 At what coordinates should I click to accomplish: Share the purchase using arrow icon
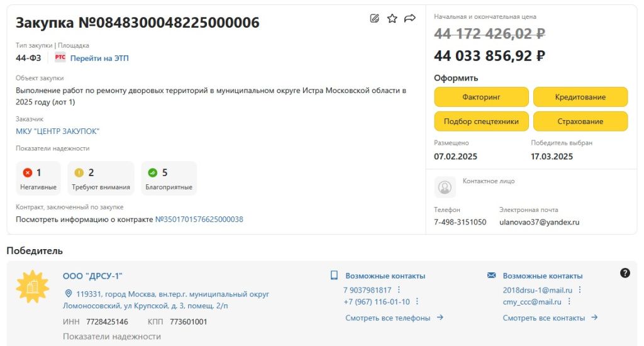[410, 18]
